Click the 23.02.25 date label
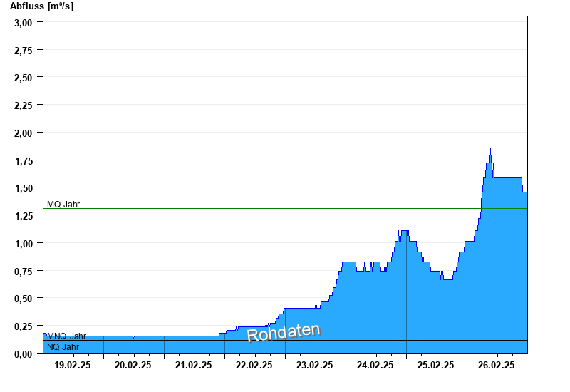 click(x=314, y=365)
